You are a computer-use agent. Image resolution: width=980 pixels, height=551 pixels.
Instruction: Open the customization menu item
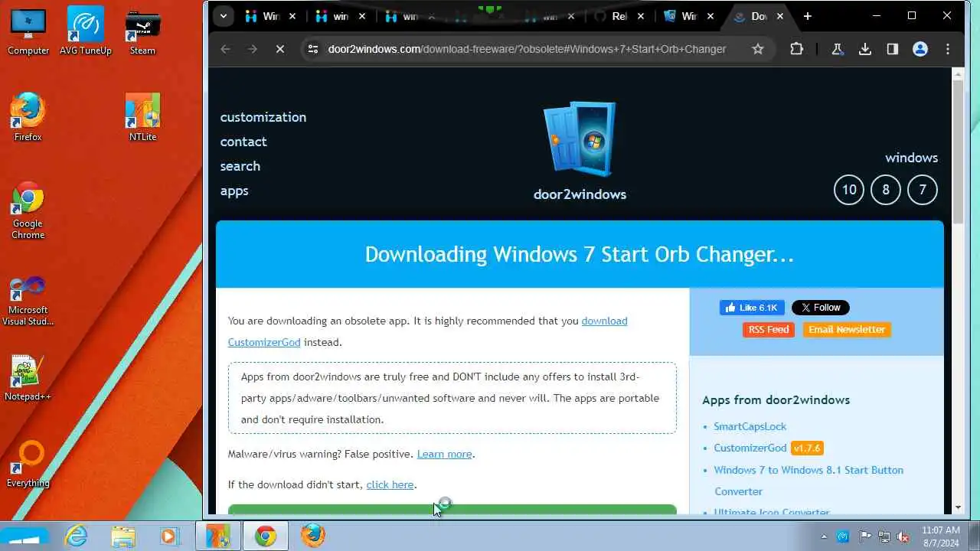coord(263,117)
